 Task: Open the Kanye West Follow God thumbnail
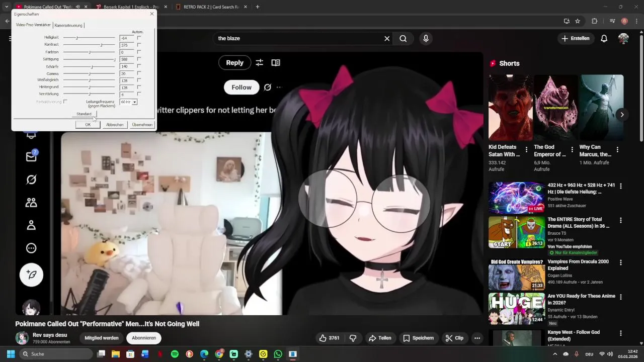coord(517,338)
